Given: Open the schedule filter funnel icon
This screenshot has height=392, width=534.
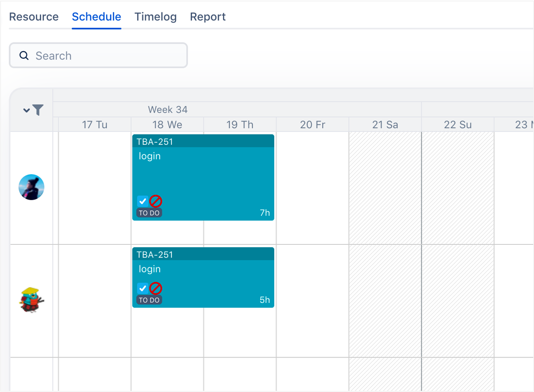Looking at the screenshot, I should pyautogui.click(x=38, y=110).
